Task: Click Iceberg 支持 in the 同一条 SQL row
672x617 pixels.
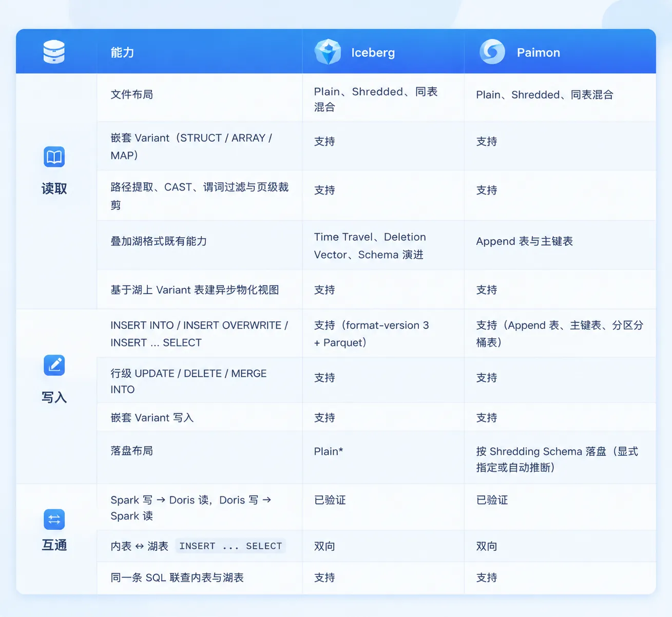Action: pyautogui.click(x=324, y=577)
